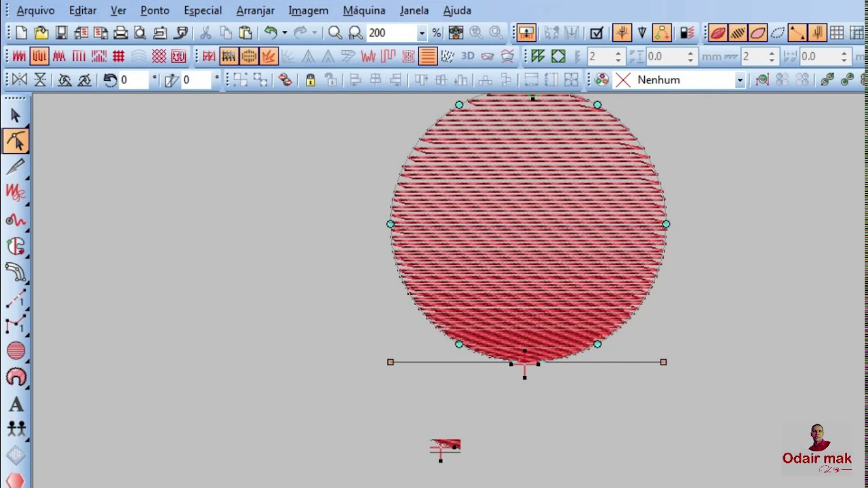Click the yellow Lock padlock icon

pos(310,80)
